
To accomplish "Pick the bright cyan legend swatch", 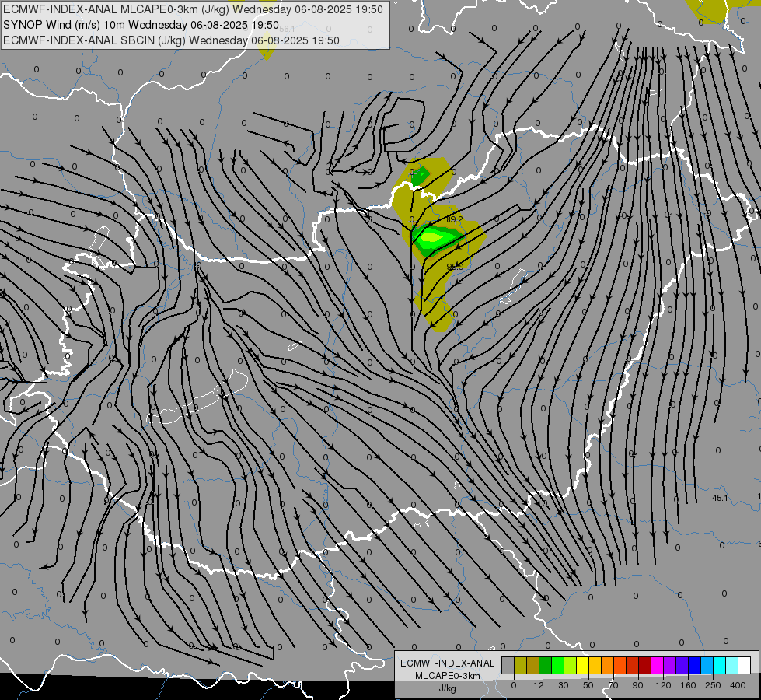I will 719,665.
